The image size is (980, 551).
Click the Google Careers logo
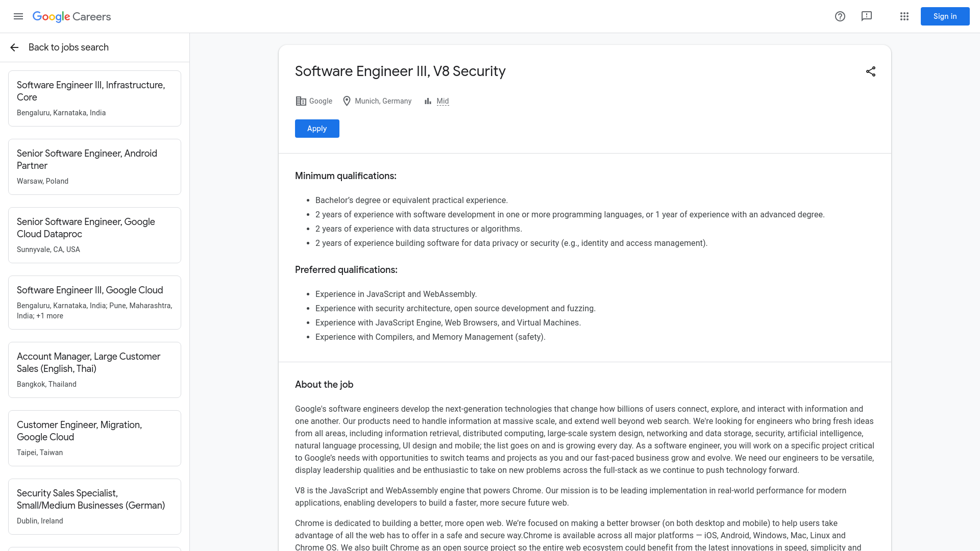71,16
